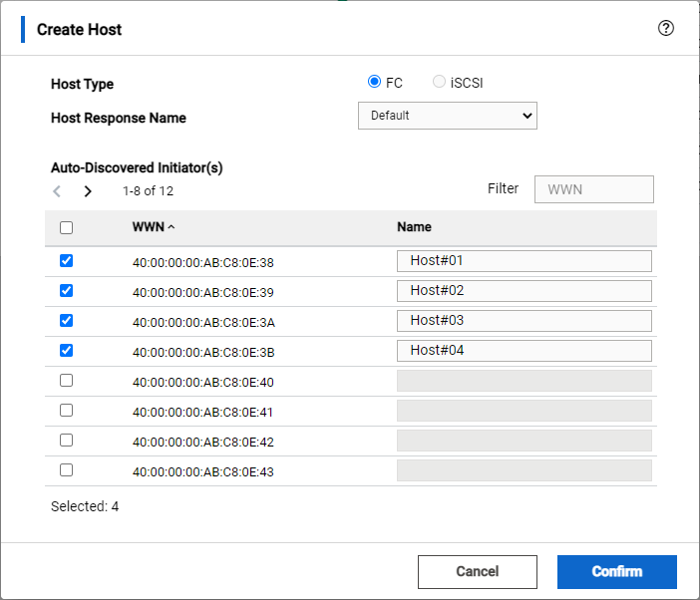This screenshot has width=700, height=600.
Task: Open the help question mark icon
Action: tap(666, 28)
